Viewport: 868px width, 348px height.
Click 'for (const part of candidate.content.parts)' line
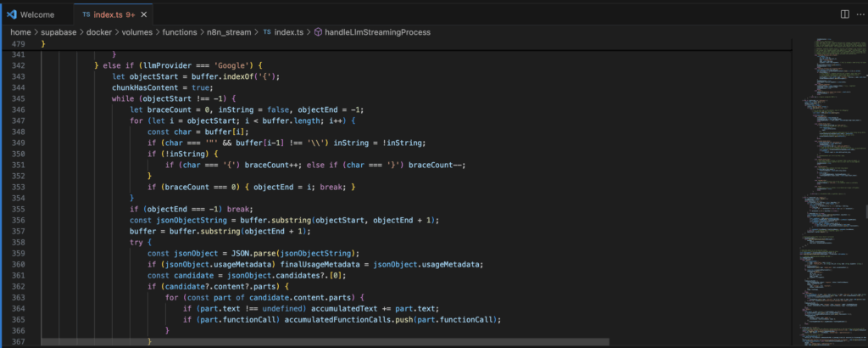(264, 297)
